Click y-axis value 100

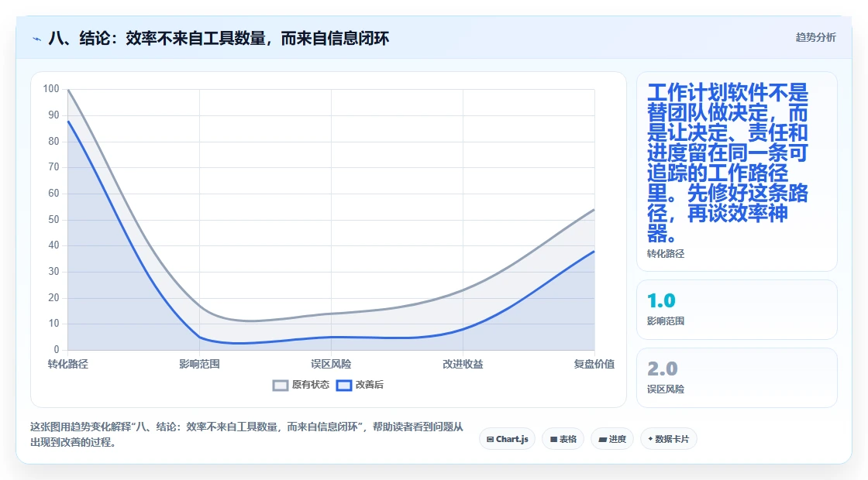tap(51, 89)
